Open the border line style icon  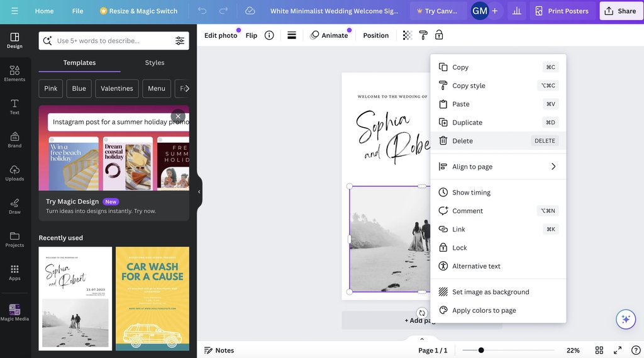[x=292, y=35]
